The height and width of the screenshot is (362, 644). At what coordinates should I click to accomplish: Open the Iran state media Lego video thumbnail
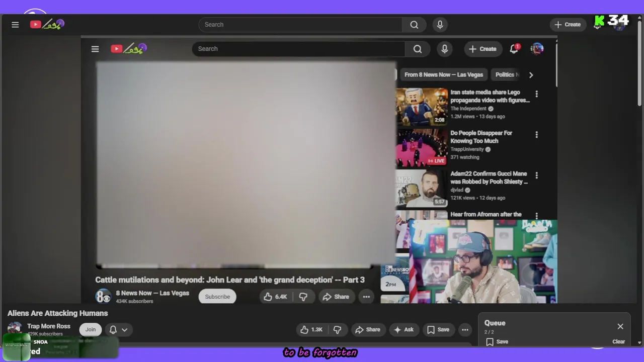(x=422, y=107)
